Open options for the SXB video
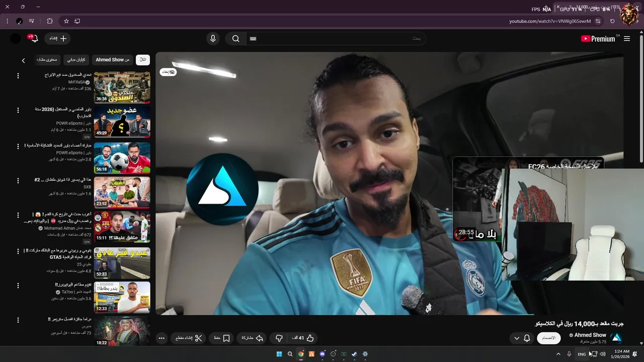Viewport: 644px width, 362px height. (x=18, y=180)
